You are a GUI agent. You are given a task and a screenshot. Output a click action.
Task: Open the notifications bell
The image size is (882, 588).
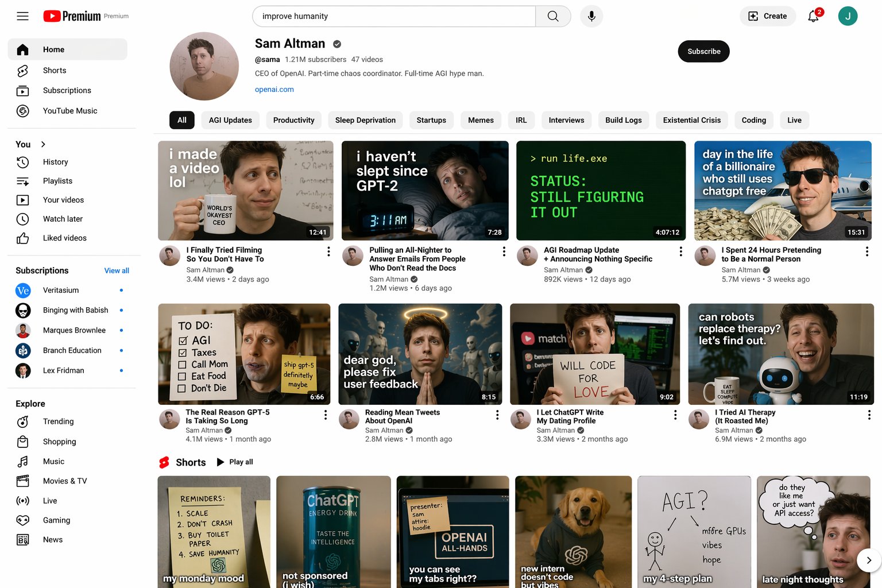coord(813,16)
